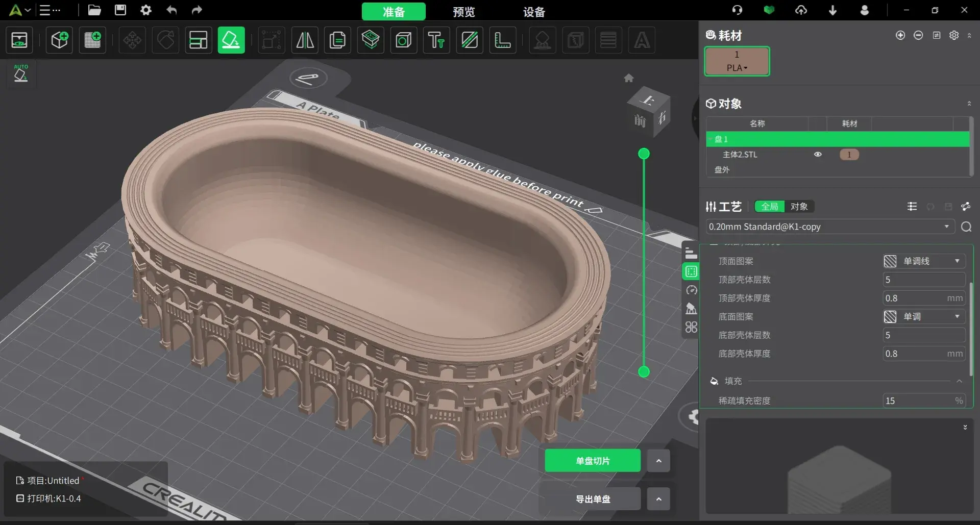This screenshot has height=525, width=980.
Task: Reset view with the home icon
Action: [629, 78]
